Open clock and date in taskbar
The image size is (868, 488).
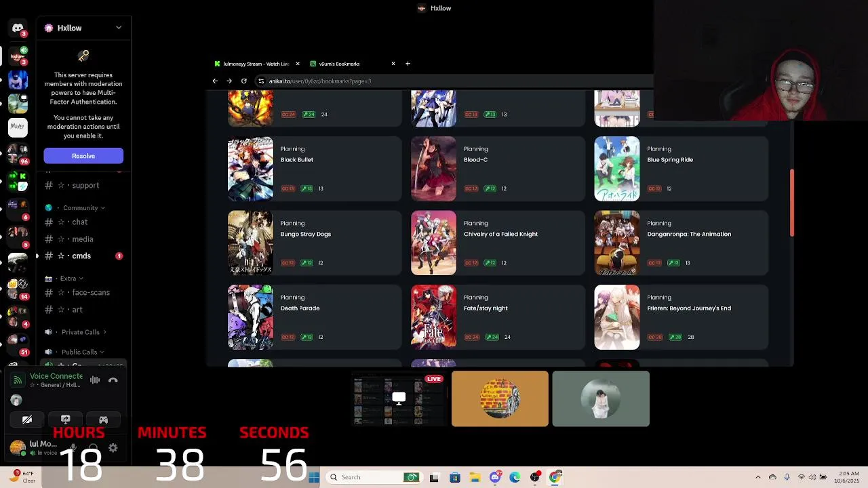click(848, 477)
